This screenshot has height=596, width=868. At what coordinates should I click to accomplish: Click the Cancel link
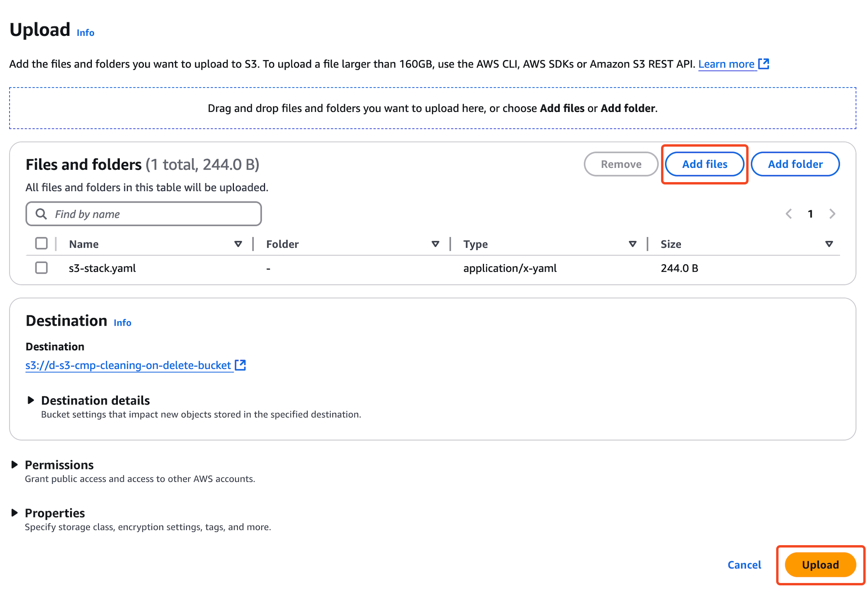[x=744, y=565]
